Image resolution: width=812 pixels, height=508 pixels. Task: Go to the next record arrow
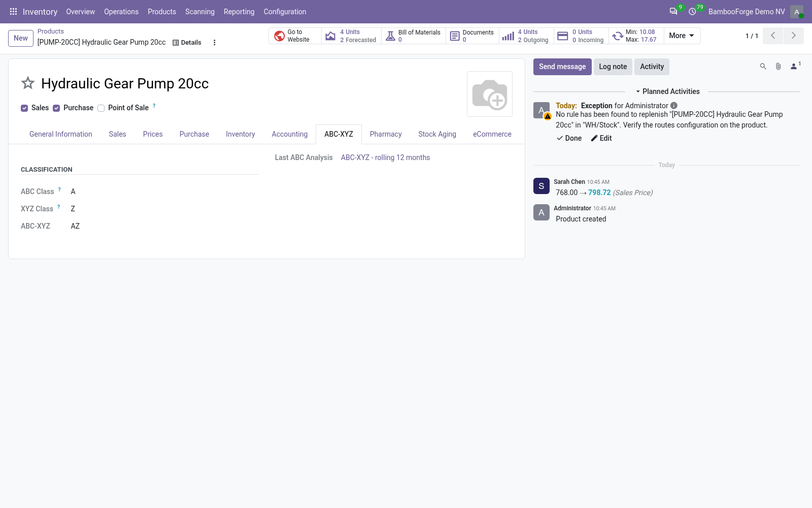coord(794,36)
